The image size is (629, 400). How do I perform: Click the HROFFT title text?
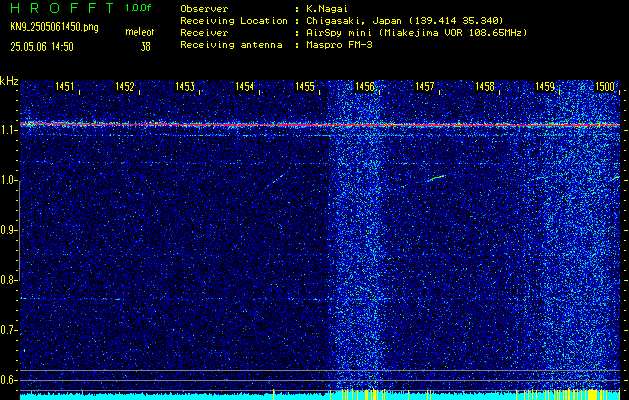coord(62,8)
